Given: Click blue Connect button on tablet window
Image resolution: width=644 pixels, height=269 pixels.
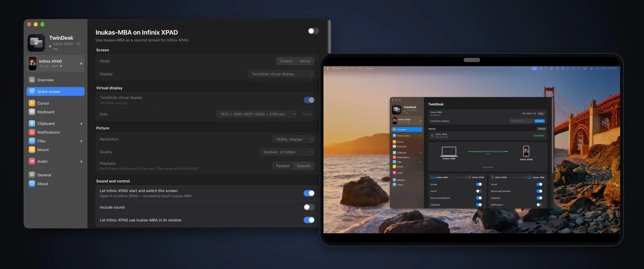Looking at the screenshot, I should point(539,121).
